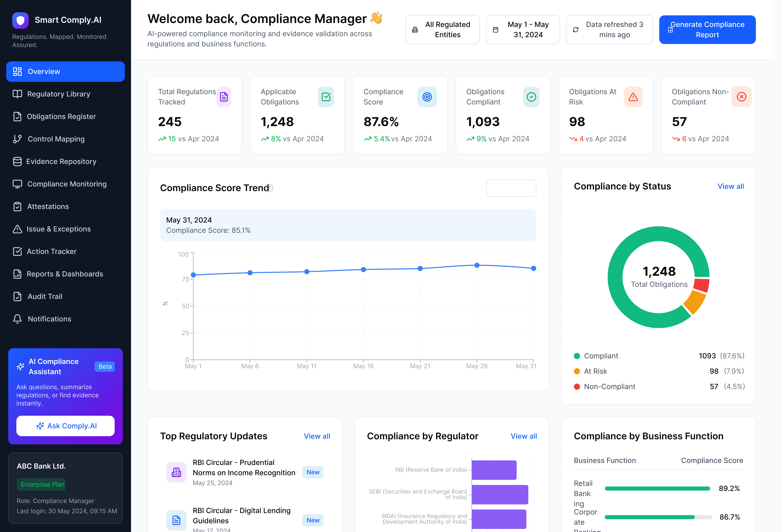
Task: Click the Applicable Obligations check-square icon
Action: coord(326,97)
